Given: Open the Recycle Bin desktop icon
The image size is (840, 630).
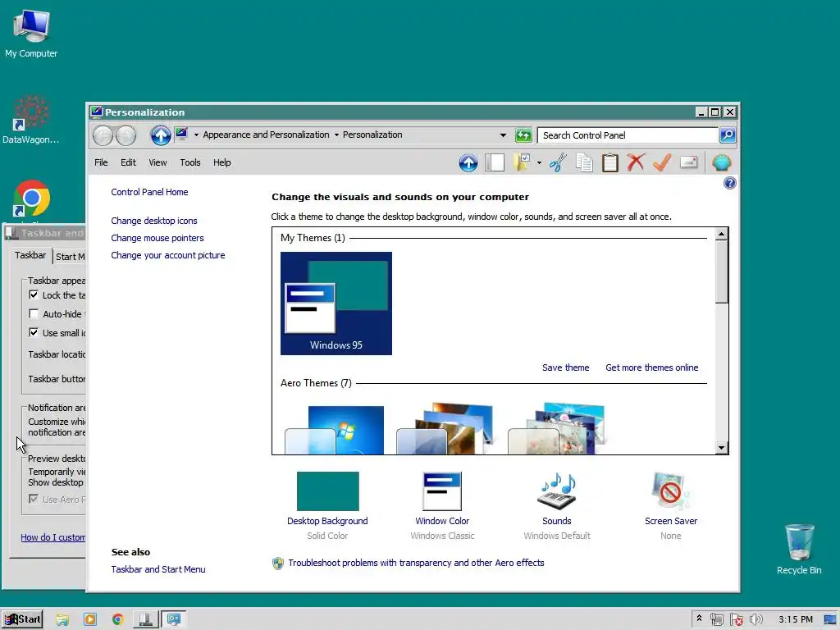Looking at the screenshot, I should coord(799,543).
